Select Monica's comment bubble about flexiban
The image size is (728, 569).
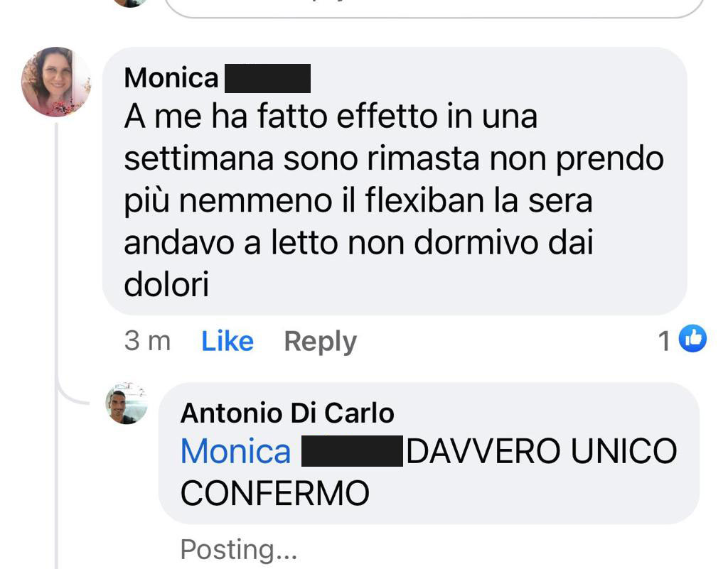tap(395, 181)
